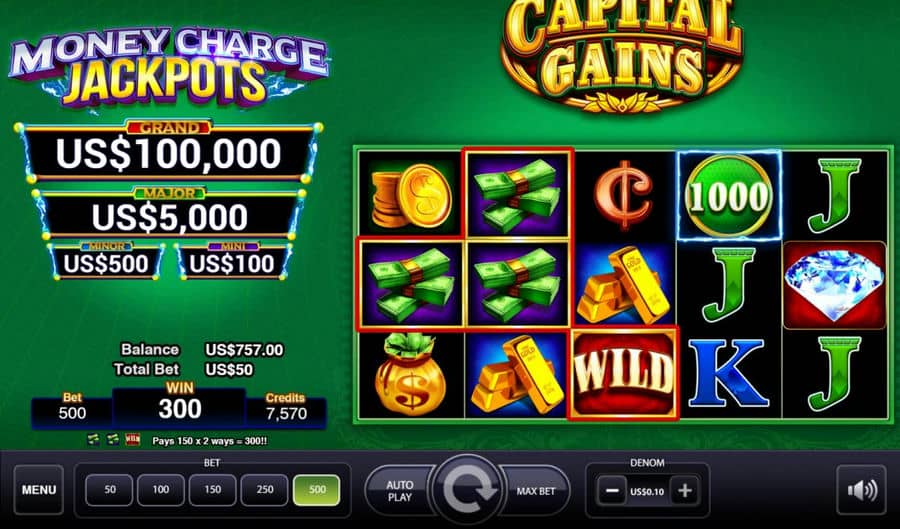Select the 250 bet option
The height and width of the screenshot is (529, 900).
[x=265, y=490]
